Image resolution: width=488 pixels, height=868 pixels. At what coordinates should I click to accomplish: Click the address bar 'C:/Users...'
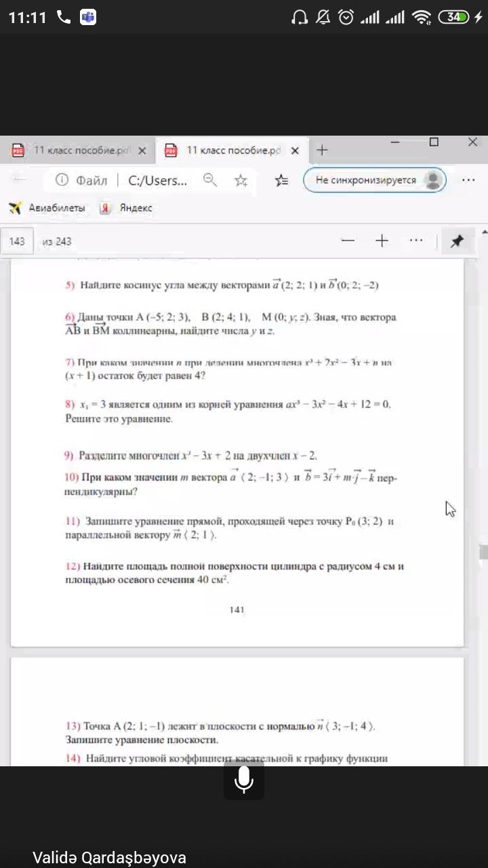(x=158, y=180)
